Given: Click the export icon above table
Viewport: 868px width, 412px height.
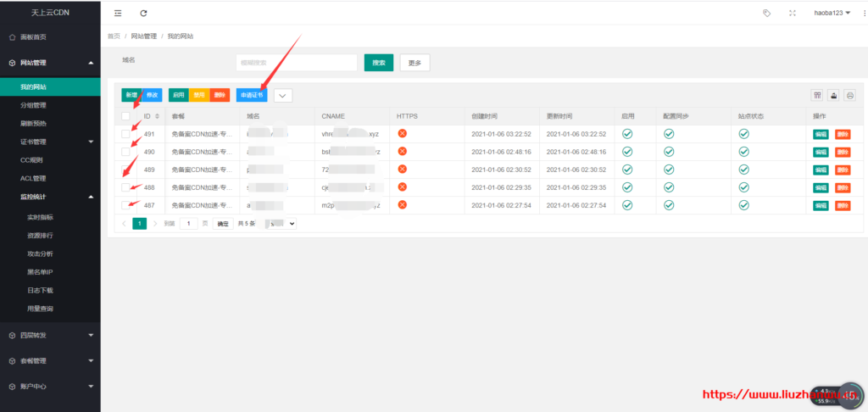Looking at the screenshot, I should [833, 95].
